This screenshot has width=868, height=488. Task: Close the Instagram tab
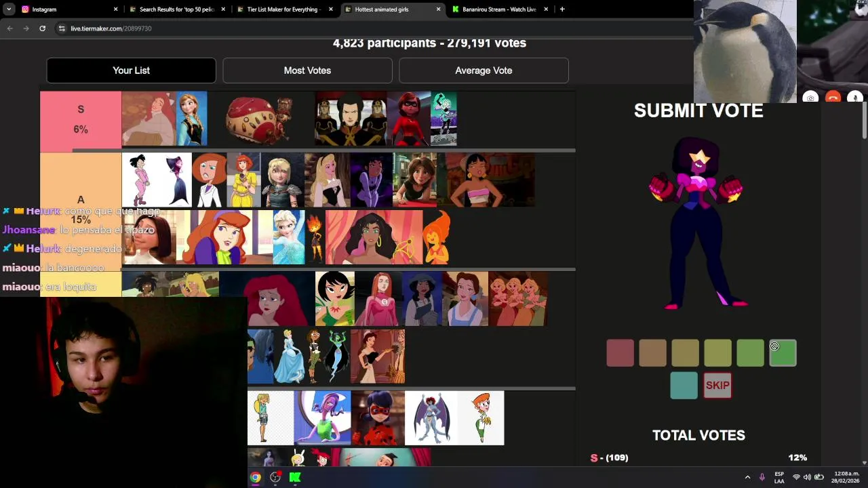(115, 9)
